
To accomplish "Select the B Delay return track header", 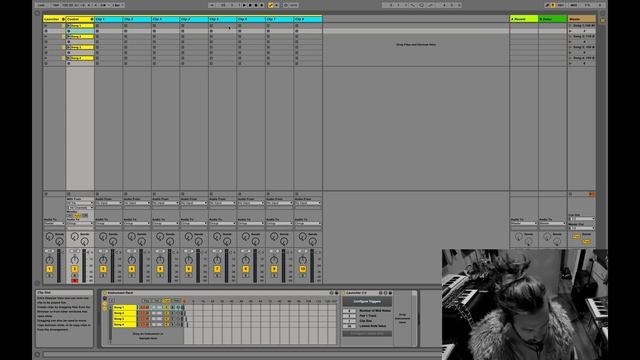I will pos(553,19).
